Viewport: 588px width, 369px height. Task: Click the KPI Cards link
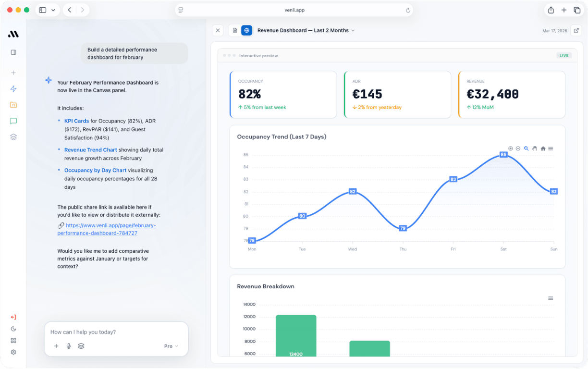(77, 121)
